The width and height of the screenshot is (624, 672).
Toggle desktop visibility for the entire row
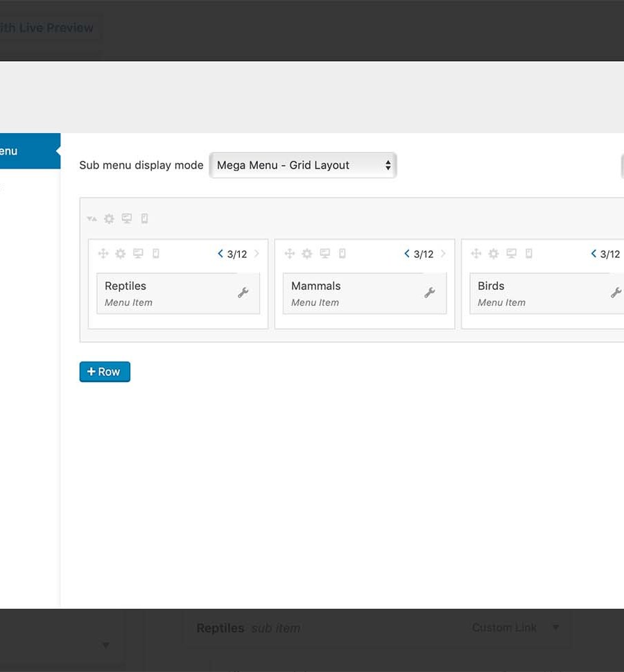(126, 218)
